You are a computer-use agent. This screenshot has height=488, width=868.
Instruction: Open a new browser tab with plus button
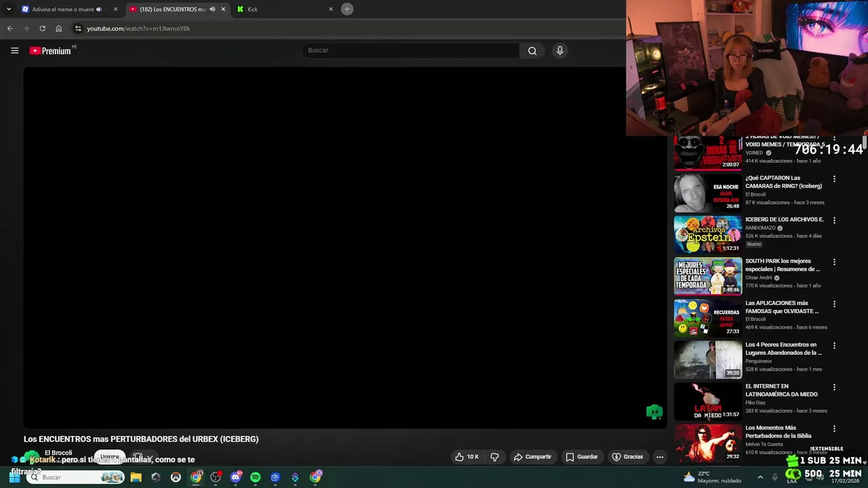point(347,9)
